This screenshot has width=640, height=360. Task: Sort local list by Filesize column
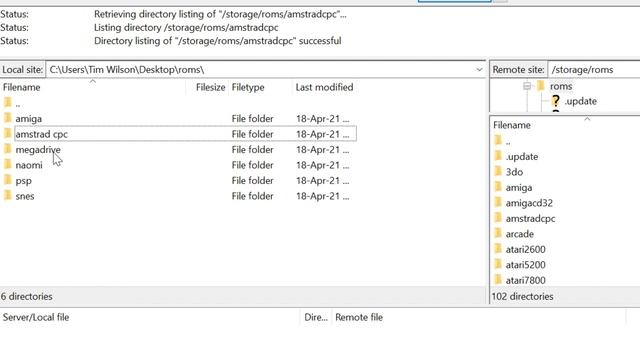(x=211, y=87)
